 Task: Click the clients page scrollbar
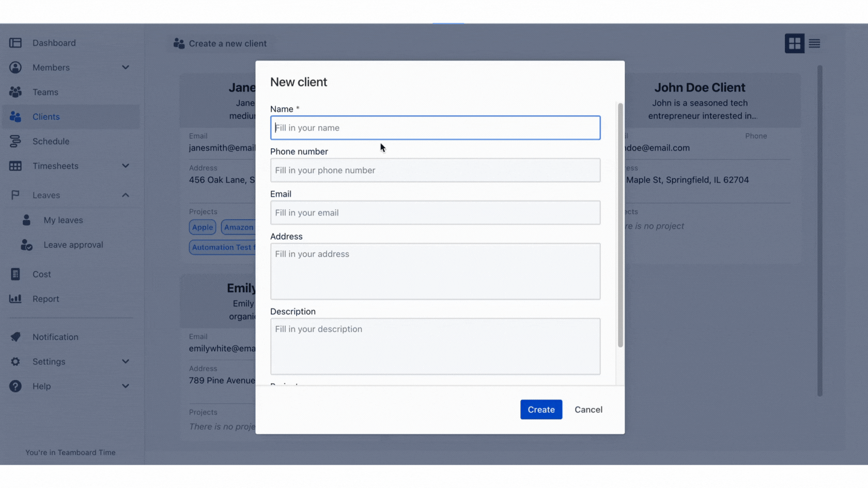point(819,231)
